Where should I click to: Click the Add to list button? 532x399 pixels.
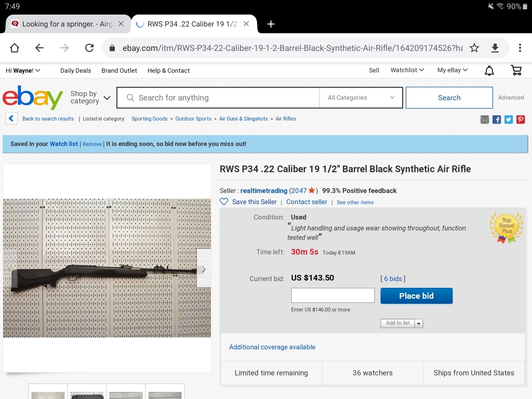[397, 323]
